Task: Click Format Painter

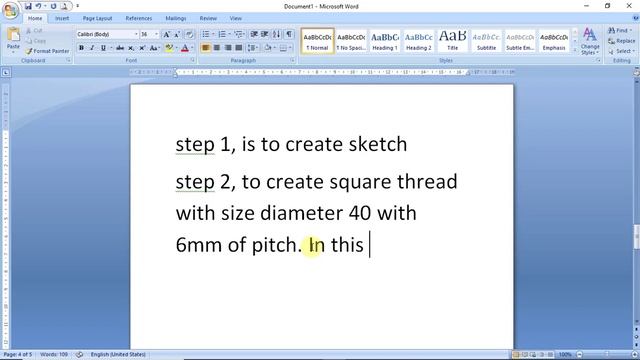Action: 47,51
